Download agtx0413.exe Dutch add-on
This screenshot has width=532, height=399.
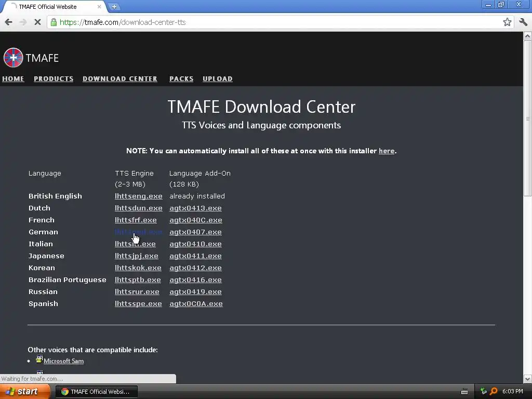click(x=195, y=208)
